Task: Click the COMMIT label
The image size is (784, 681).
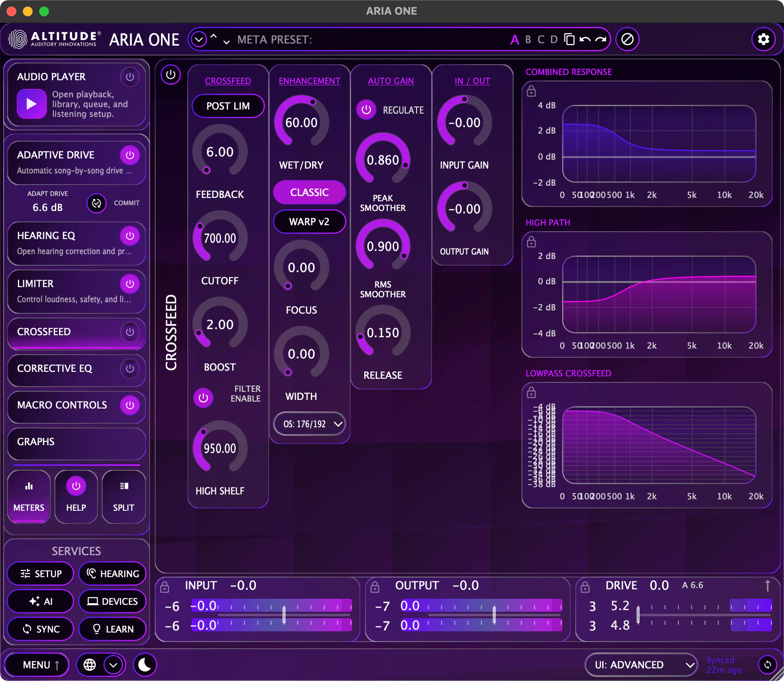Action: tap(127, 203)
